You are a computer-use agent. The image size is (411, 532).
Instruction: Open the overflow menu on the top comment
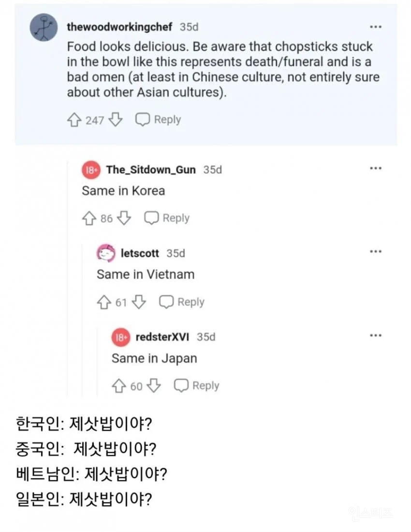click(x=376, y=27)
